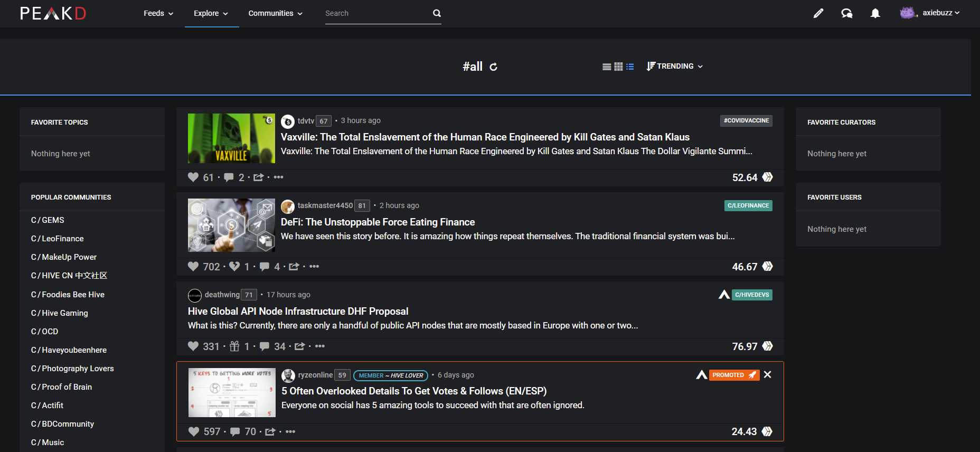Open the C/MakeUp Power community
The image size is (980, 452).
[64, 257]
